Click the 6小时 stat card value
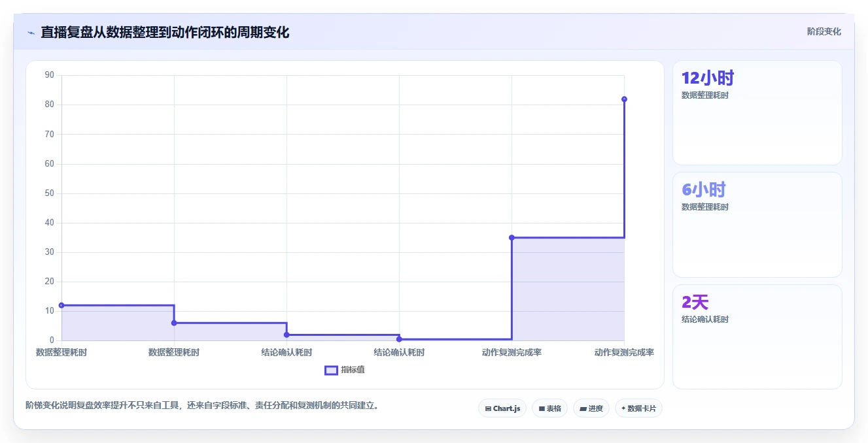Image resolution: width=868 pixels, height=443 pixels. tap(704, 190)
